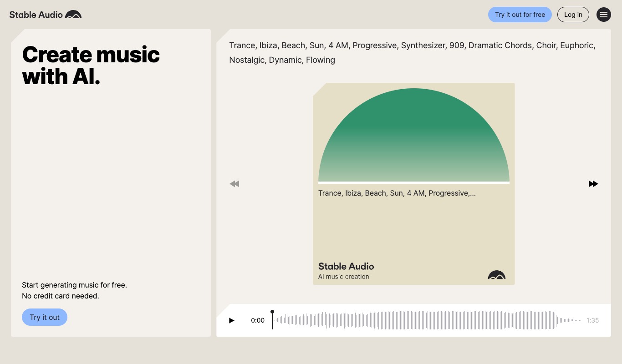This screenshot has height=364, width=622.
Task: Click the 0:00 elapsed time label
Action: click(258, 320)
